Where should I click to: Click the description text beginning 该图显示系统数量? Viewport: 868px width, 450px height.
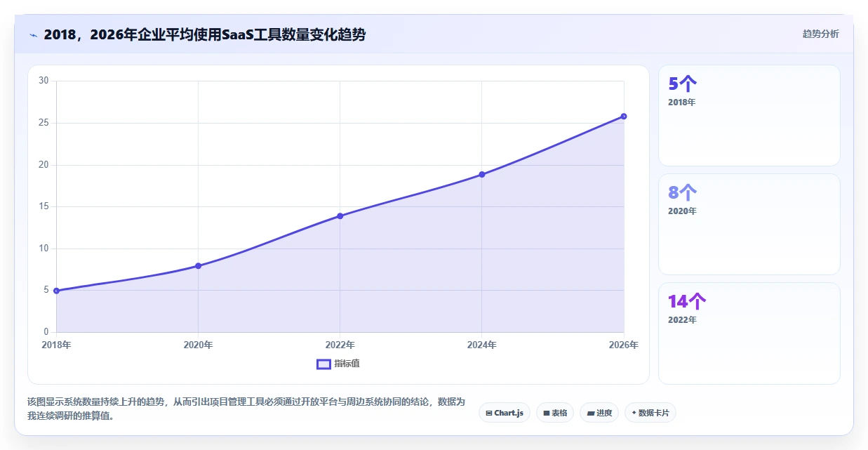tap(246, 409)
